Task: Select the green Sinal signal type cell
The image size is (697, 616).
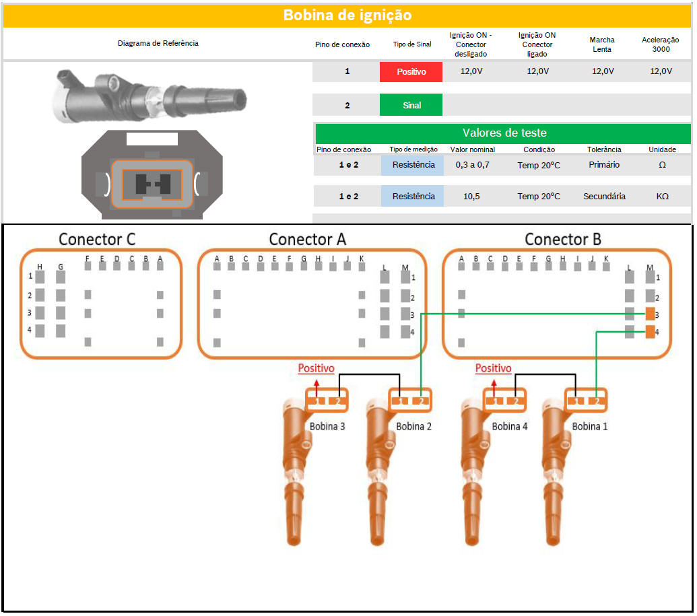Action: click(x=411, y=105)
